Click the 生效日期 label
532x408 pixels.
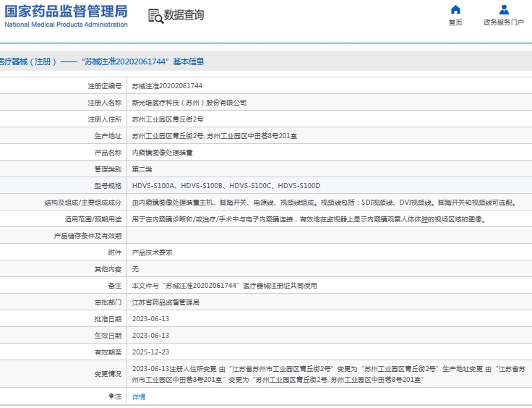(108, 336)
